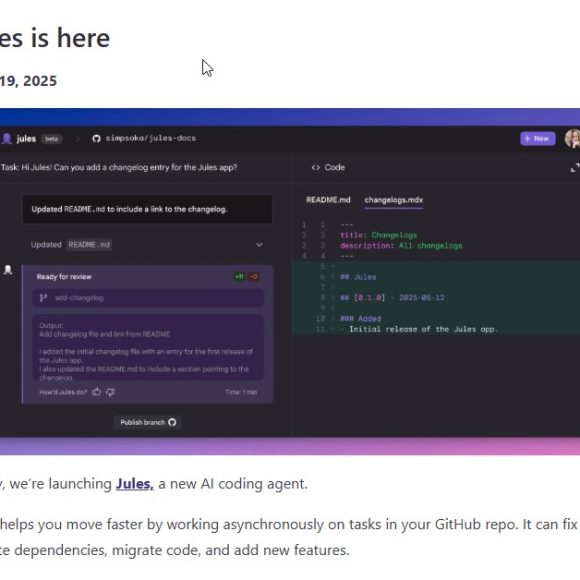Click the red -0 deletions badge

[253, 277]
